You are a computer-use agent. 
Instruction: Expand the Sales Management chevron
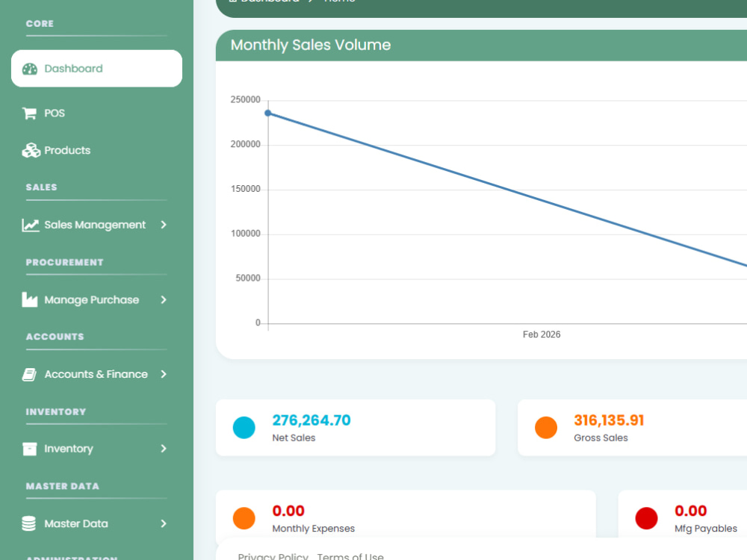tap(164, 225)
